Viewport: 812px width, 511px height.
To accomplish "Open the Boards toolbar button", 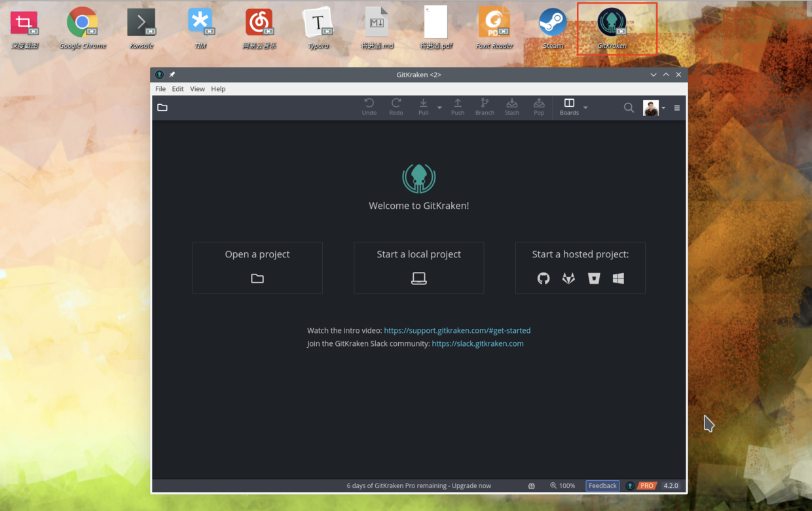I will click(x=569, y=107).
